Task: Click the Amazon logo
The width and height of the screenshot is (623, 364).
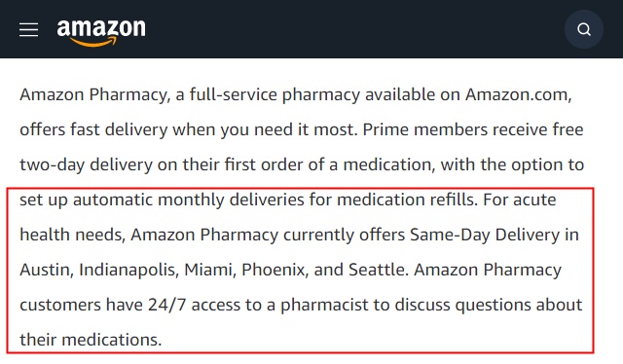Action: pyautogui.click(x=101, y=32)
